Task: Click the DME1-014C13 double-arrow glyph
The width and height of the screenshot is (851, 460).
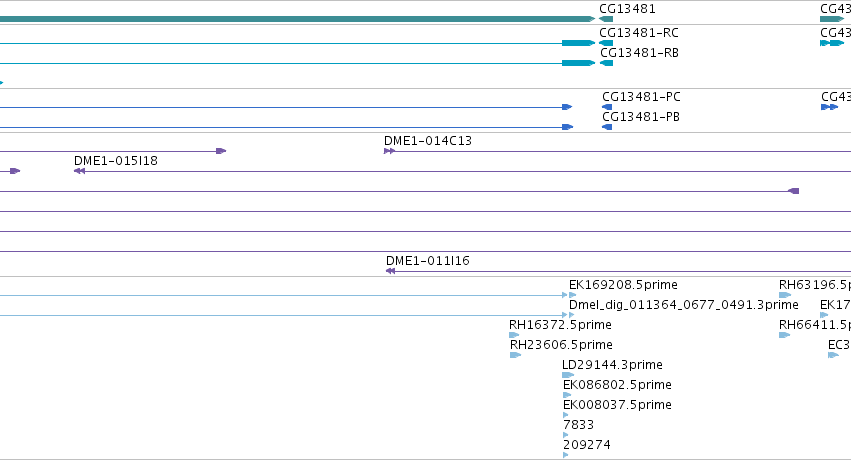Action: click(389, 151)
